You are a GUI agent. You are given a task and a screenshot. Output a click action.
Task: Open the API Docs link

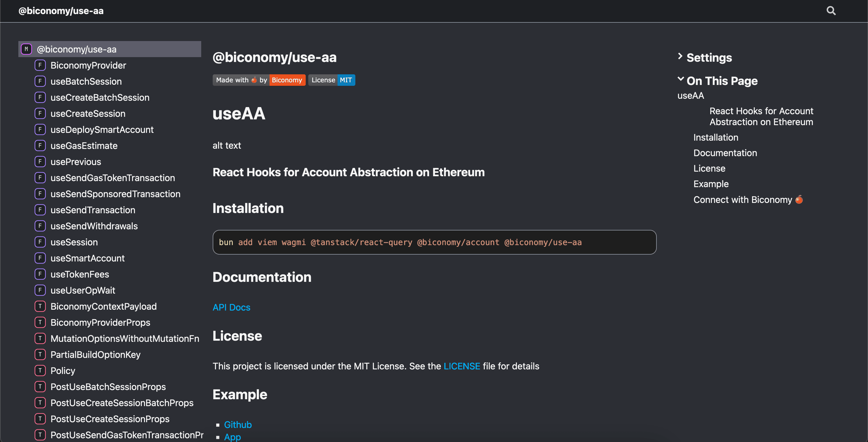tap(231, 307)
